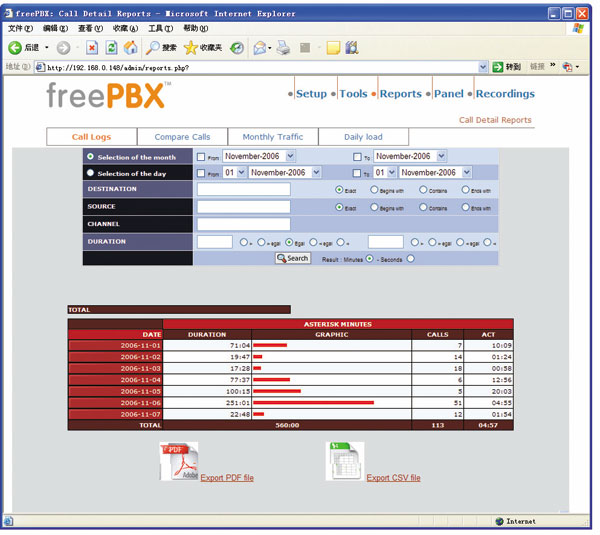Switch to the Compare Calls tab
Screen dimensions: 600x535
coord(182,137)
